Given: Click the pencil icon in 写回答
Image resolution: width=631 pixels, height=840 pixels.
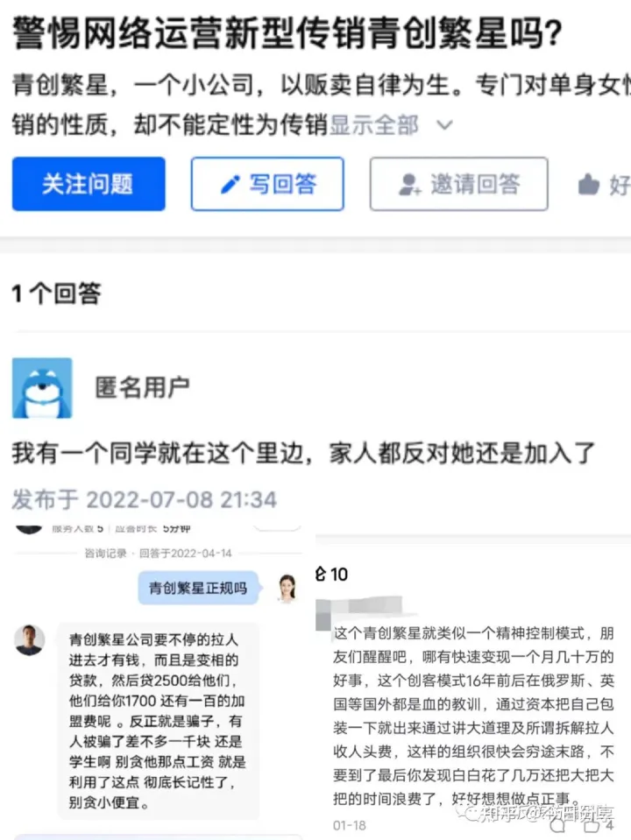Looking at the screenshot, I should click(x=230, y=184).
